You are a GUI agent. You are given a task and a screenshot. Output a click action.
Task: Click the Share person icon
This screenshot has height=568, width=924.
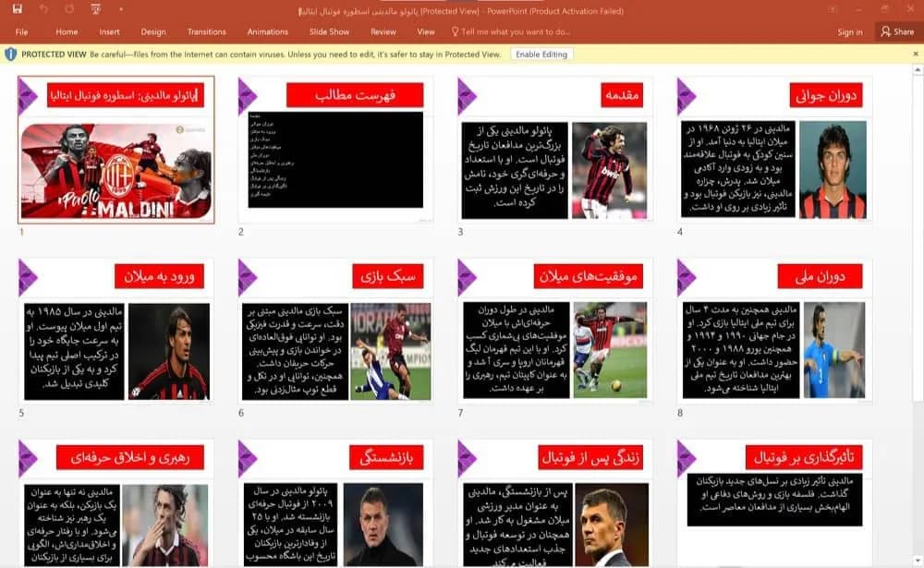pyautogui.click(x=886, y=31)
